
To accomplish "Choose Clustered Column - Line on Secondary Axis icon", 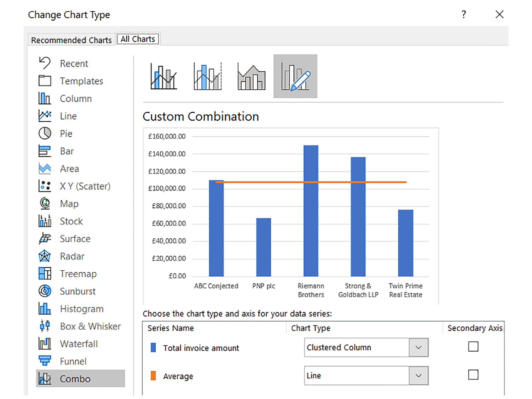I will pos(207,76).
